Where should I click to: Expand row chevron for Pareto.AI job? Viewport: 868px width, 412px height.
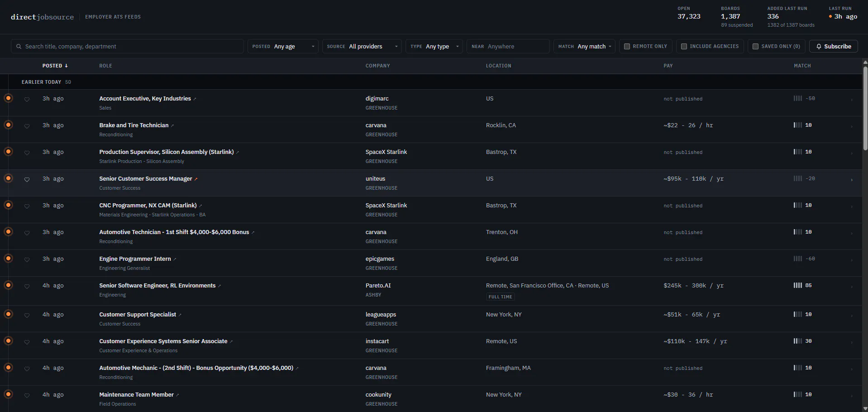(852, 287)
